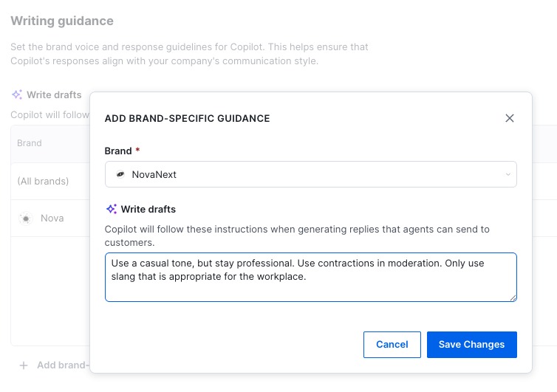Screen dimensions: 557x392
Task: Click the NovaNext brand logo icon
Action: coord(120,175)
